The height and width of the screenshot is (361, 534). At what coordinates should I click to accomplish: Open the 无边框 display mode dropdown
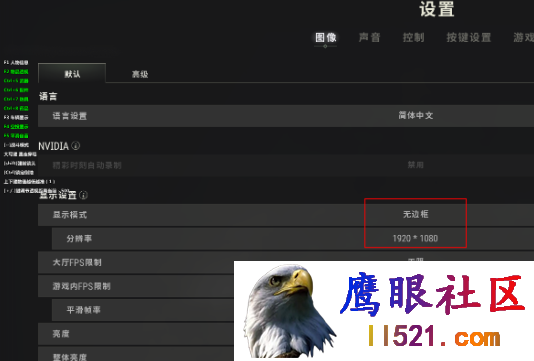coord(415,214)
